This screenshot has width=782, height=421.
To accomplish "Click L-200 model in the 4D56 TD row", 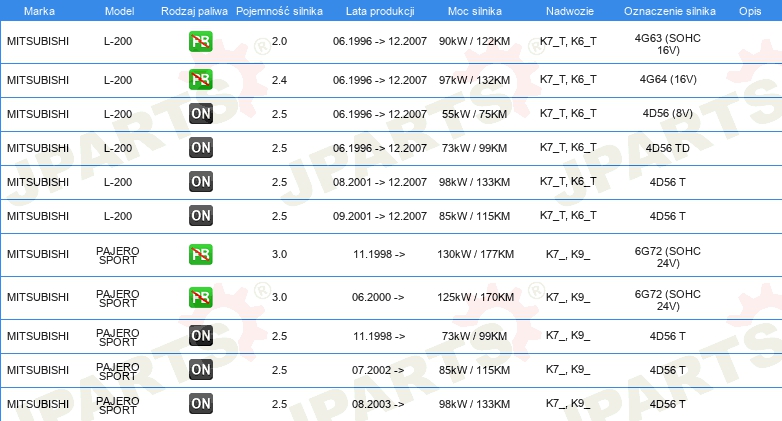I will [118, 148].
